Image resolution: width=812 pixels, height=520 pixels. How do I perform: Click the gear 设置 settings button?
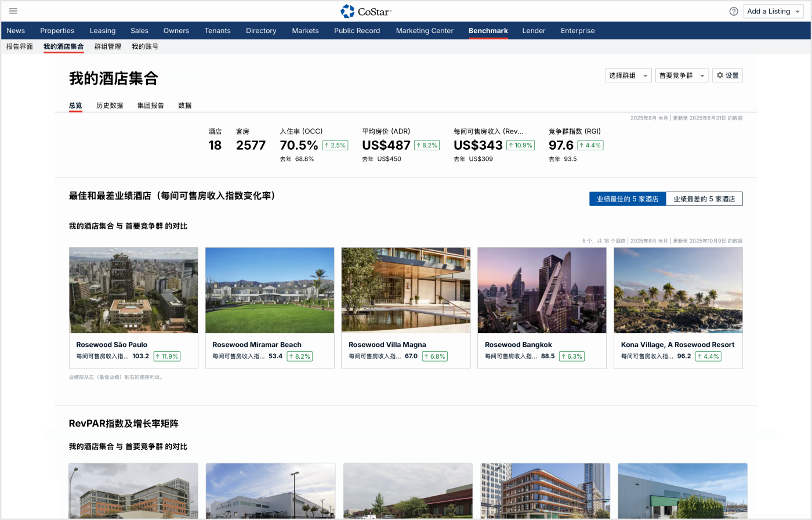point(727,75)
